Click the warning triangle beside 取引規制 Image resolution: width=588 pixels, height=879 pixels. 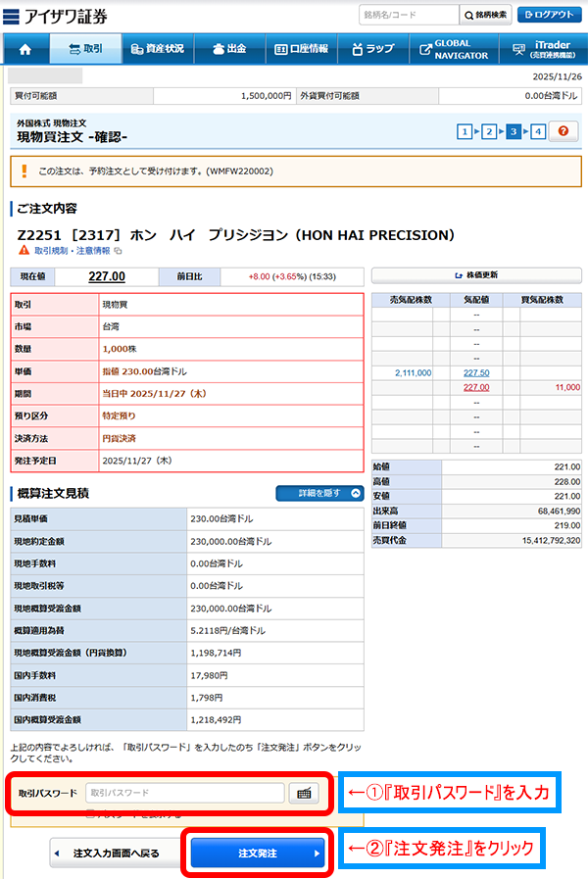coord(24,250)
